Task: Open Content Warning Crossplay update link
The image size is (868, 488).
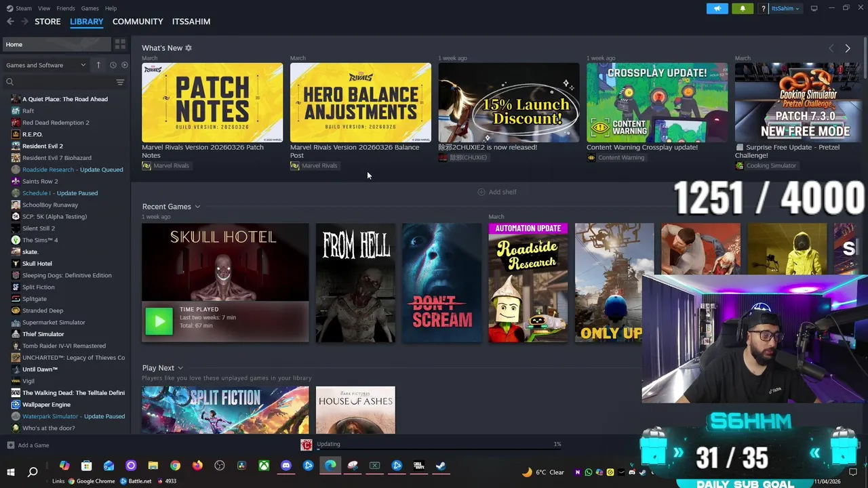Action: click(x=642, y=147)
